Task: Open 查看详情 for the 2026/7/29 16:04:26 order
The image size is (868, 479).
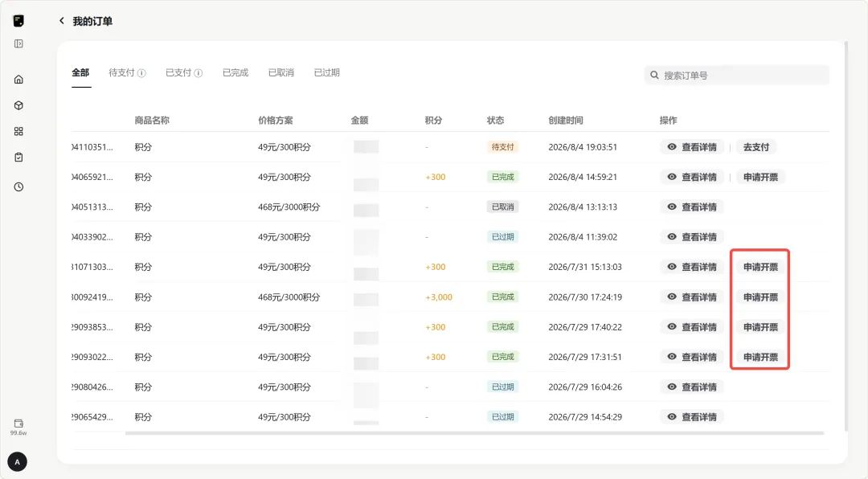Action: (x=692, y=387)
